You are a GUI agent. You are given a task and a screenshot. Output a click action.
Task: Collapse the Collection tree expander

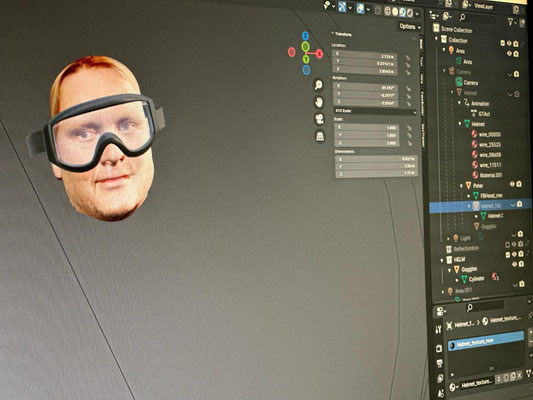tap(436, 39)
